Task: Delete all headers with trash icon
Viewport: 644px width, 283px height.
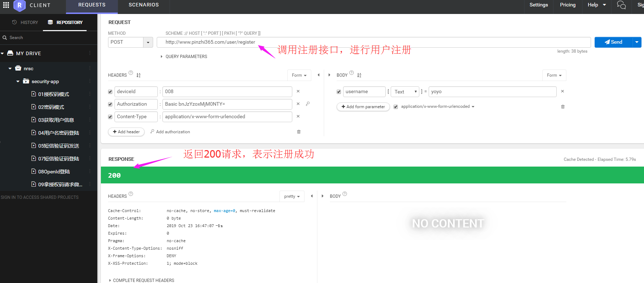Action: [299, 132]
